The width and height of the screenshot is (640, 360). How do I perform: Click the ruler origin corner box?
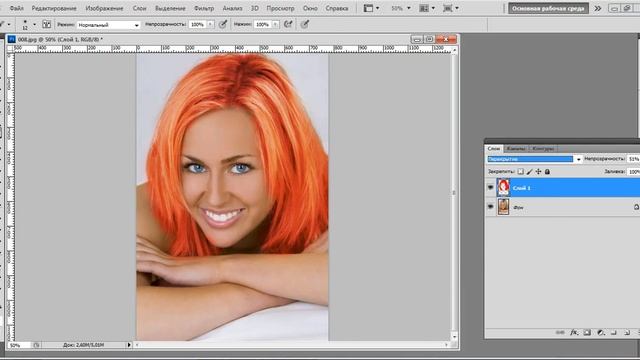coord(10,49)
